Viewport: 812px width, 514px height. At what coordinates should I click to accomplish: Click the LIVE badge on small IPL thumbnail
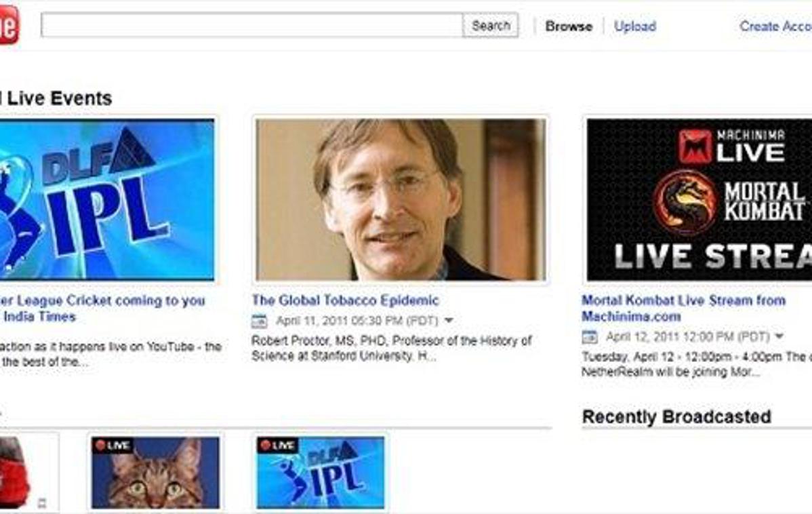[277, 445]
